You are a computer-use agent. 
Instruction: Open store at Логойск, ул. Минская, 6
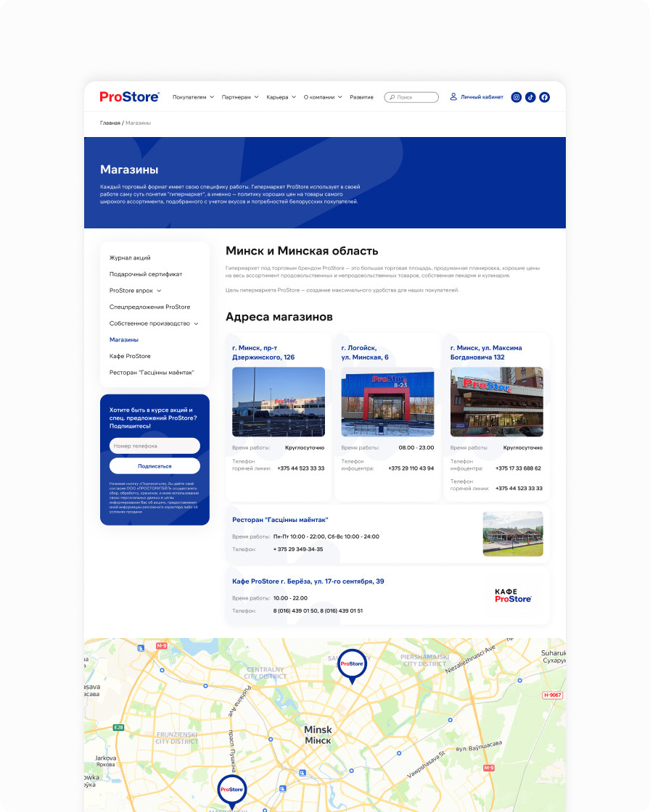365,352
